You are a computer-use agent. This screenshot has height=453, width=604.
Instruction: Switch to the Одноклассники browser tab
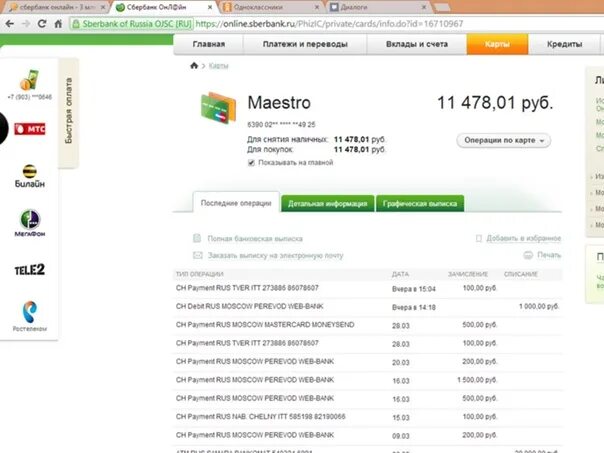coord(271,7)
